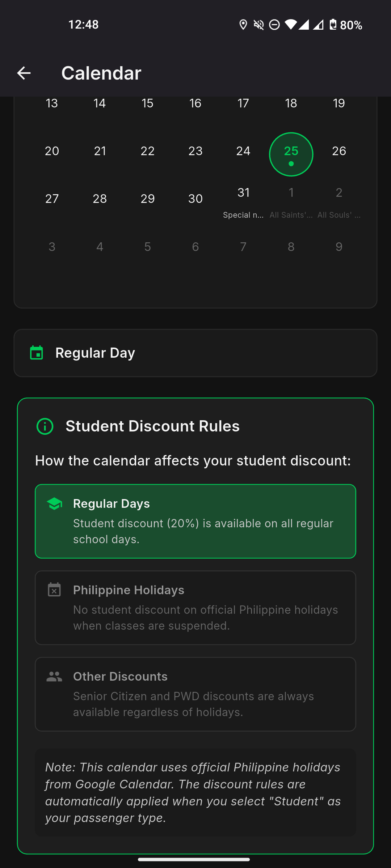Pick date 28 in the calendar
Screen dimensions: 391x868
click(x=100, y=199)
